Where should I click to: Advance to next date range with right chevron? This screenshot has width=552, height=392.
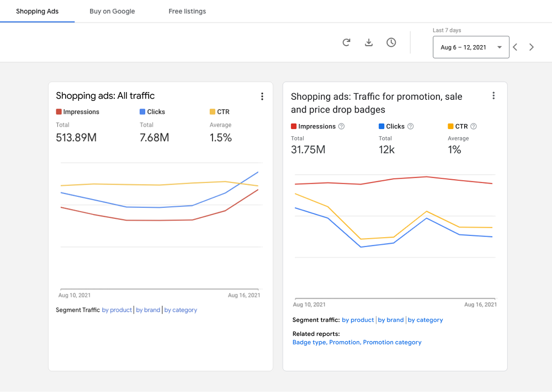[x=532, y=47]
